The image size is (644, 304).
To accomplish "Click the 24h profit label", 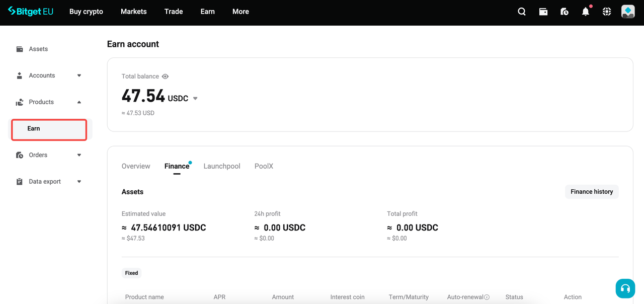I will click(268, 214).
